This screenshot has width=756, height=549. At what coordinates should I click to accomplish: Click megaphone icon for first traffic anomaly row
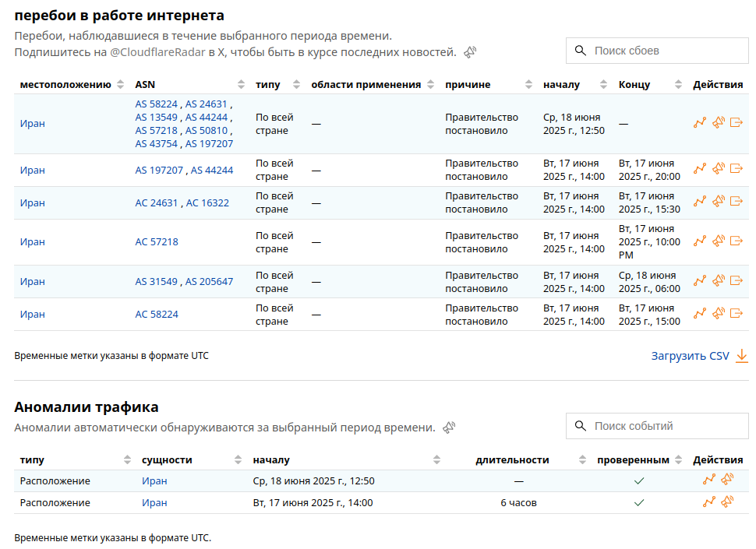click(727, 479)
